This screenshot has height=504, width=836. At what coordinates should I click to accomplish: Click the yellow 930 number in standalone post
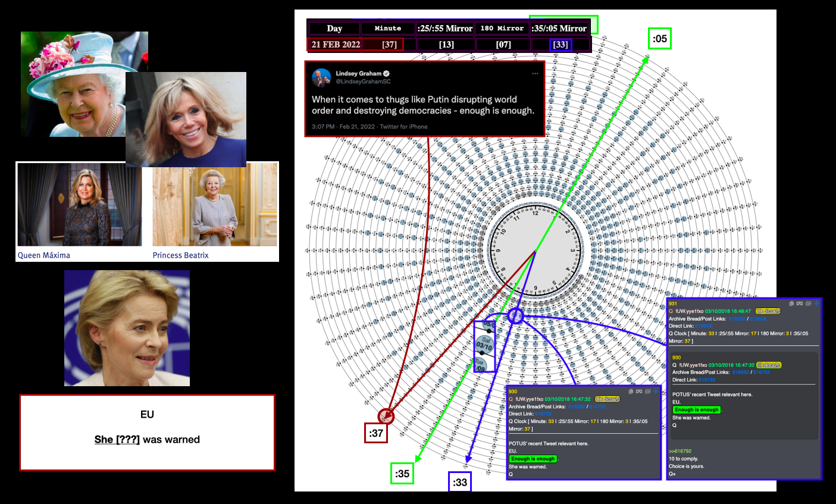coord(513,392)
